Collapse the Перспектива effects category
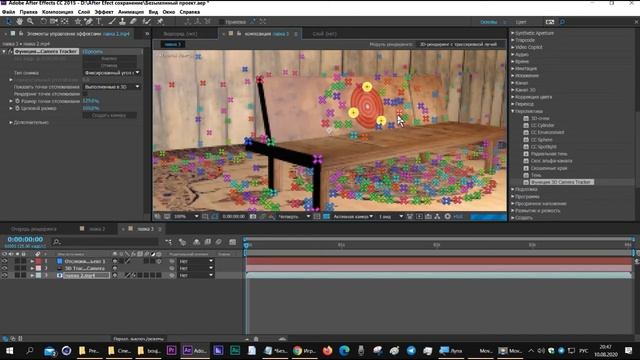 coord(513,111)
